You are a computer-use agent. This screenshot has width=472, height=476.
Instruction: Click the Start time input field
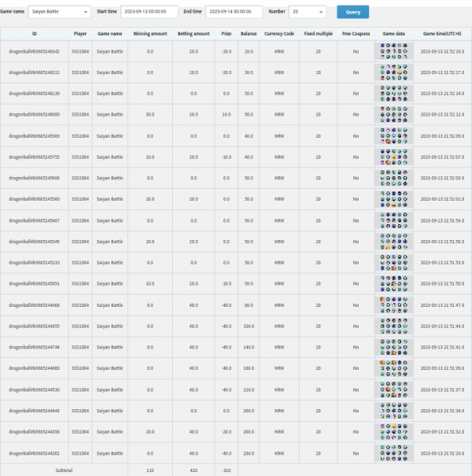point(149,12)
